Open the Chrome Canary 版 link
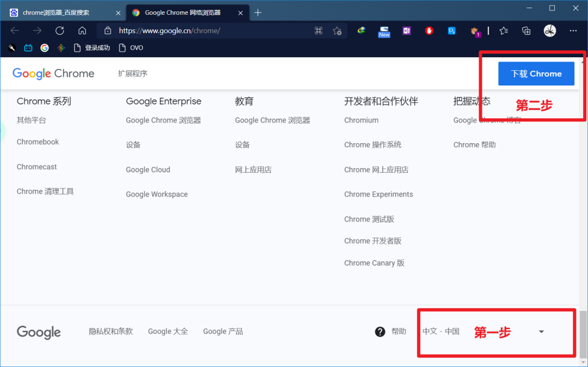The height and width of the screenshot is (367, 588). coord(374,263)
